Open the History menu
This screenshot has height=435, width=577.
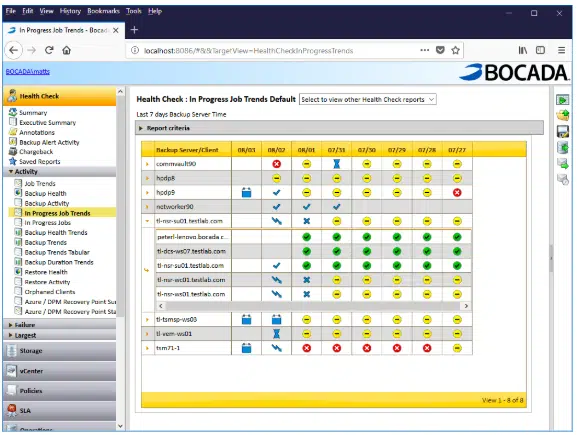click(70, 11)
